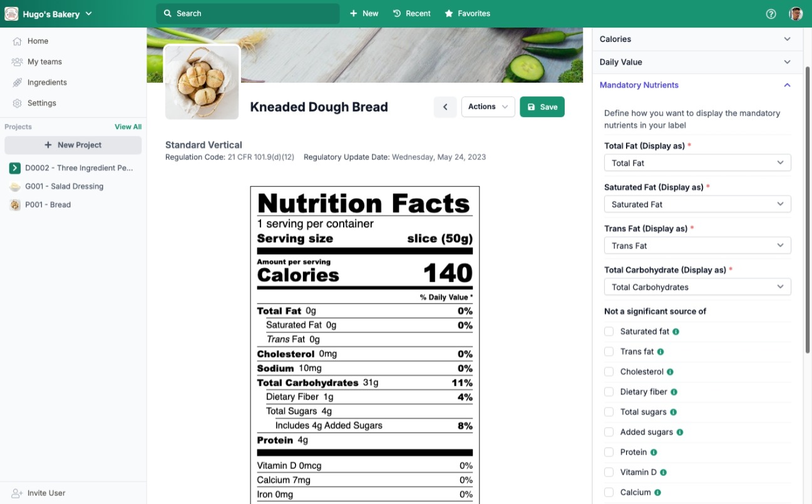Click Favorites in the top bar
The width and height of the screenshot is (812, 504).
[467, 13]
